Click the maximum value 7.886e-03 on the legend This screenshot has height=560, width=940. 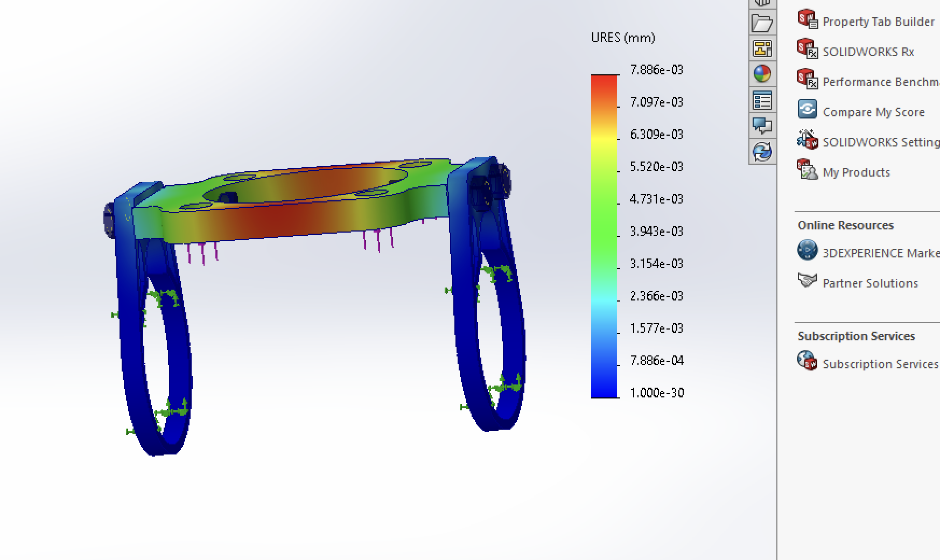pos(657,69)
